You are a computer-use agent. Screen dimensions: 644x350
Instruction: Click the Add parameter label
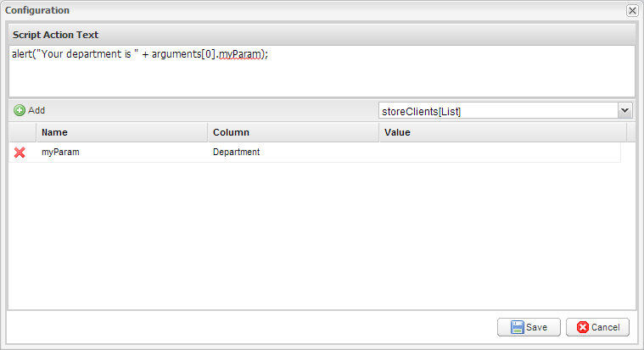[x=36, y=110]
